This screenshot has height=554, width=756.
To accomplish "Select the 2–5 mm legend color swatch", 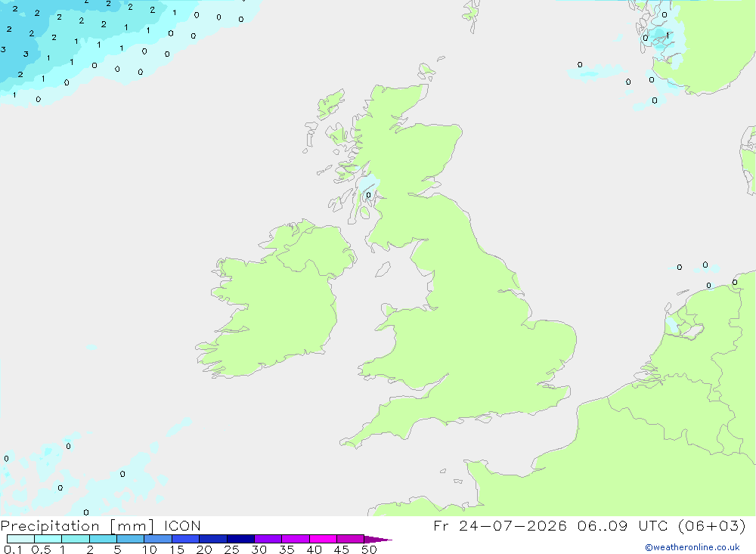I will [103, 539].
